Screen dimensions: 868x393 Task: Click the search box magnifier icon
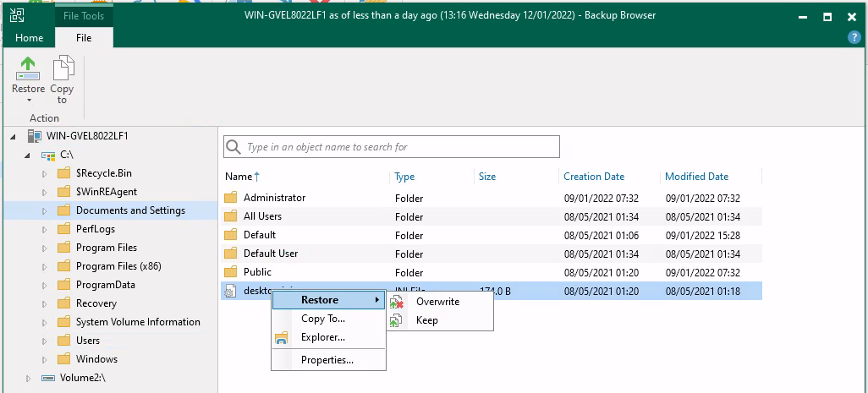tap(233, 147)
